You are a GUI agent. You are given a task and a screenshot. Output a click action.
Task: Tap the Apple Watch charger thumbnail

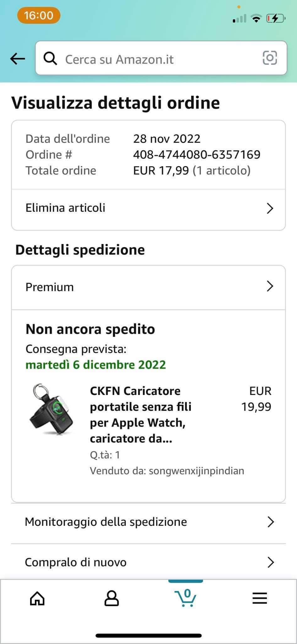[x=52, y=409]
